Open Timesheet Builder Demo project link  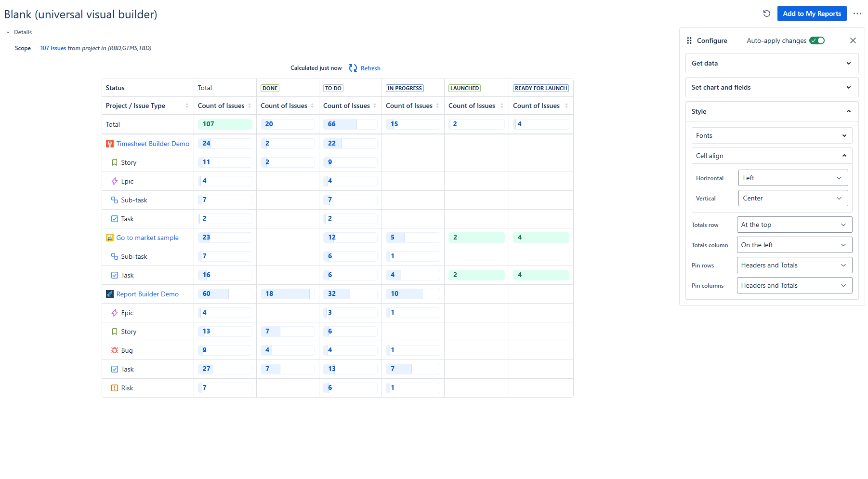tap(153, 144)
